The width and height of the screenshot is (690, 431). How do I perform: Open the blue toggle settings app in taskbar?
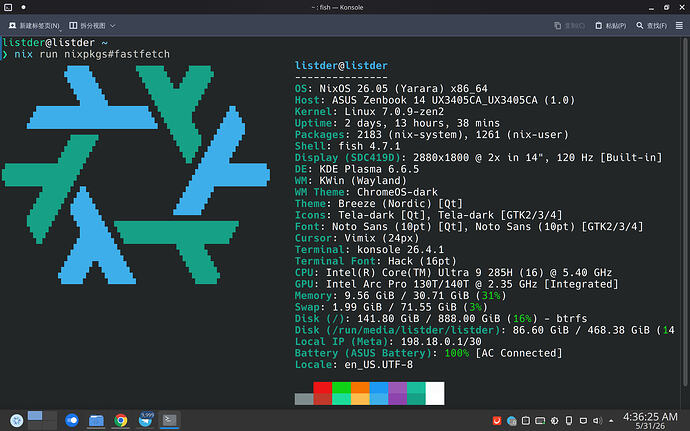(x=72, y=420)
